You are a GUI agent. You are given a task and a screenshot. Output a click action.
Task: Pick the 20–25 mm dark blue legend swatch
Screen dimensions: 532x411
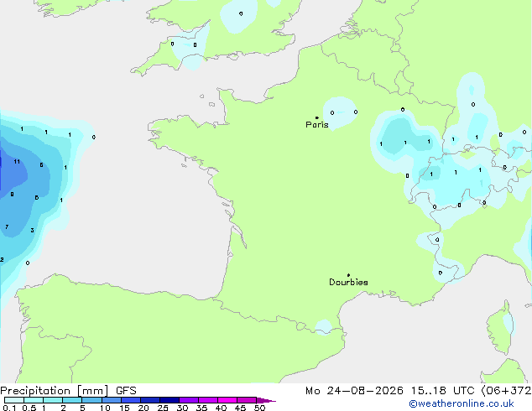150,400
